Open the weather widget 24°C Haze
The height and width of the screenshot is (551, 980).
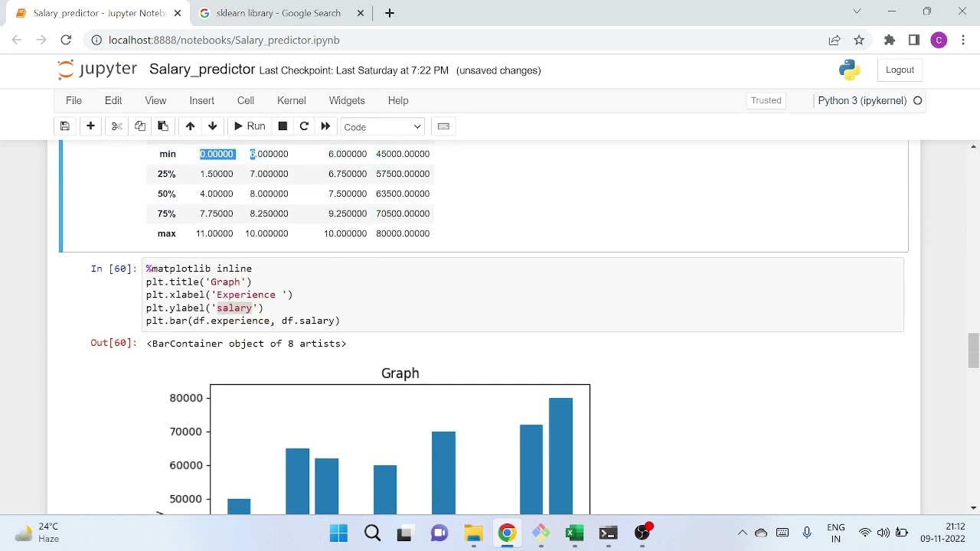click(x=37, y=533)
